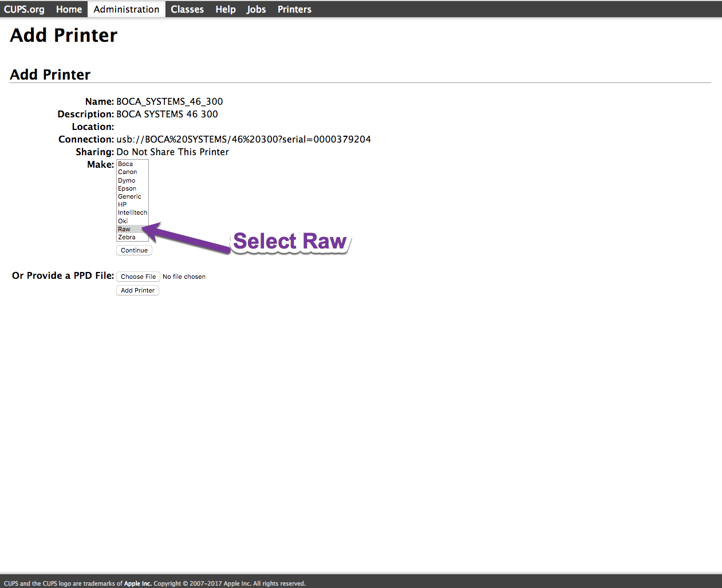Click the description BOCA SYSTEMS 46 300
Image resolution: width=722 pixels, height=588 pixels.
pyautogui.click(x=167, y=114)
